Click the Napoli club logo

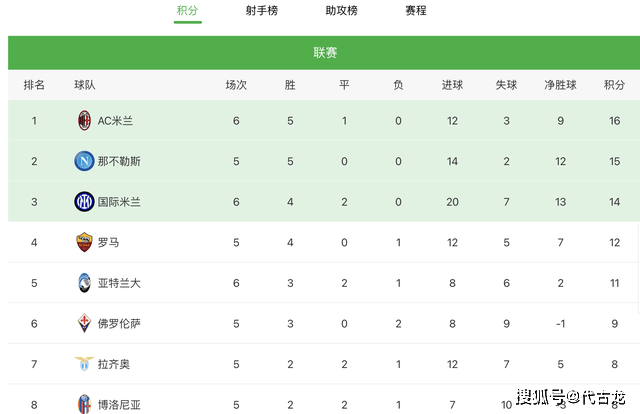click(x=84, y=161)
